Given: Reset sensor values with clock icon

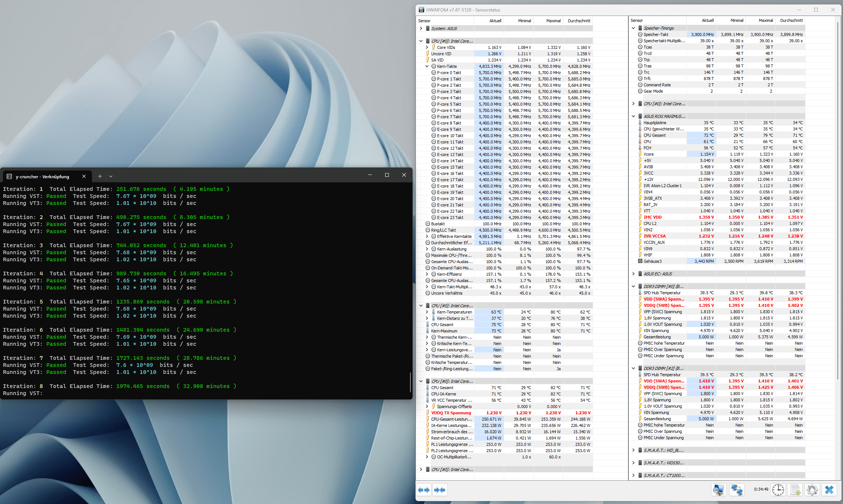Looking at the screenshot, I should (x=778, y=490).
